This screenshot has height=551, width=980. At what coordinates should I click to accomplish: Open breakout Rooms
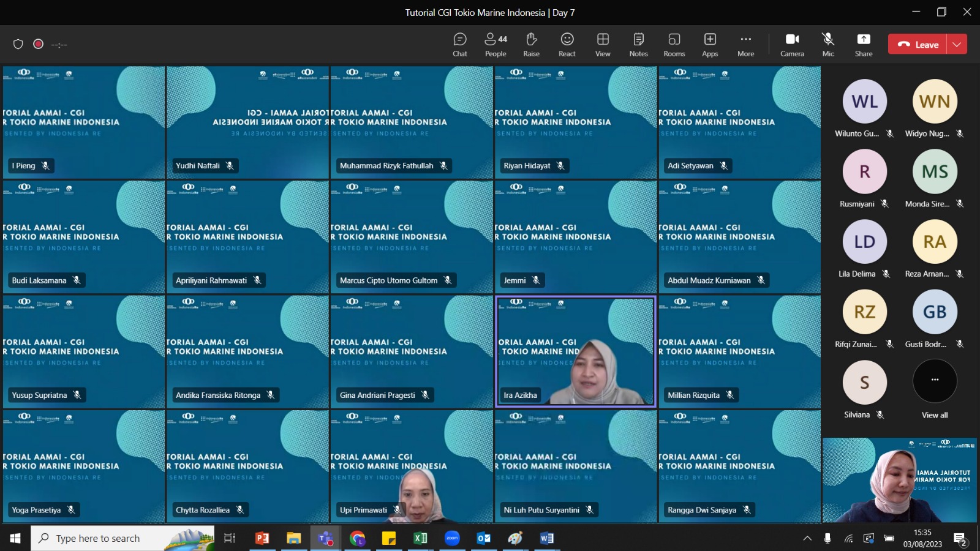(674, 45)
